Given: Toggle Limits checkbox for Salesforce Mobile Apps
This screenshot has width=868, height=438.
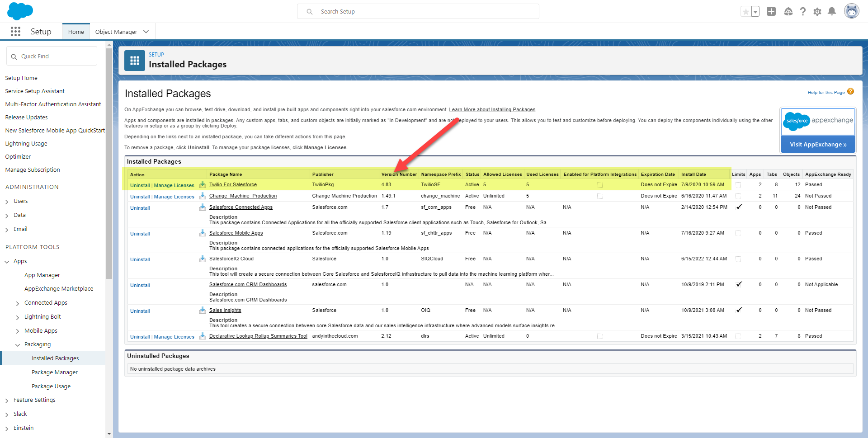Looking at the screenshot, I should pos(738,233).
